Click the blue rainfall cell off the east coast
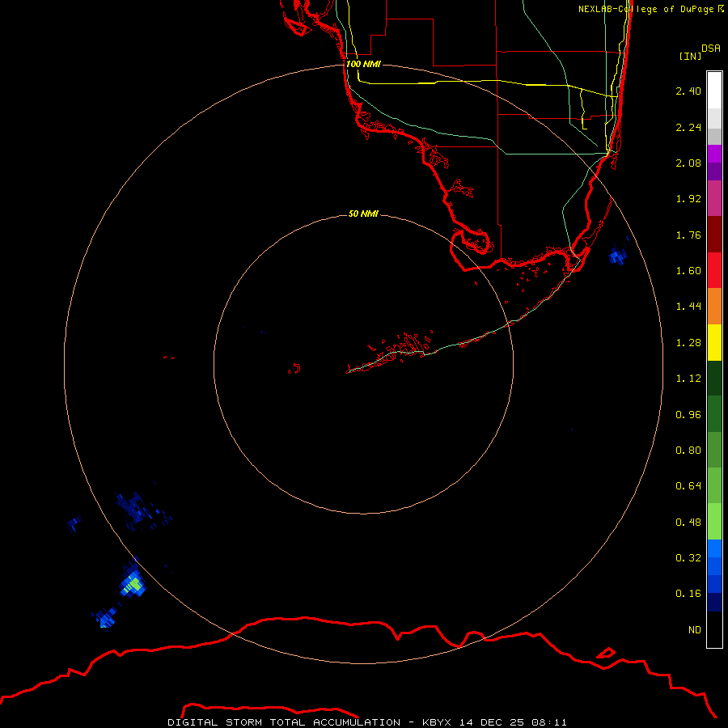 [x=618, y=255]
